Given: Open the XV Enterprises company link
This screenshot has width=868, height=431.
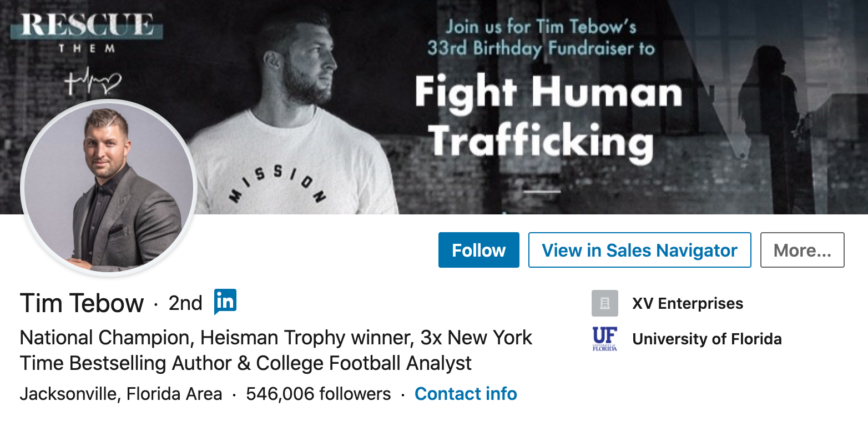Looking at the screenshot, I should (x=688, y=303).
